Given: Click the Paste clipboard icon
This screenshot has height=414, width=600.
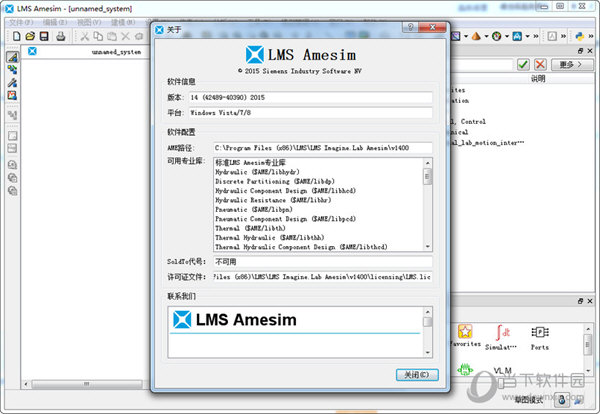Looking at the screenshot, I should point(112,36).
